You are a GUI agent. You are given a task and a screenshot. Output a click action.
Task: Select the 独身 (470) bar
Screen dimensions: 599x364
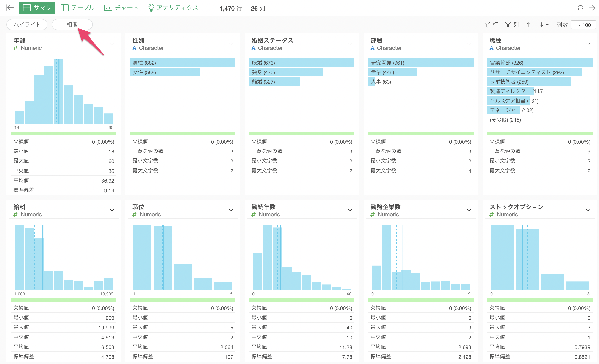coord(286,72)
